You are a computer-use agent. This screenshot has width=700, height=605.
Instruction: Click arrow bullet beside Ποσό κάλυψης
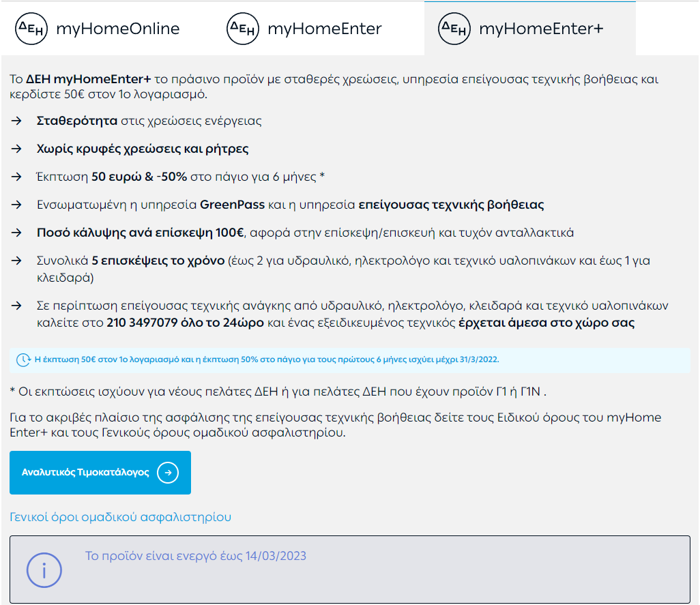(16, 233)
